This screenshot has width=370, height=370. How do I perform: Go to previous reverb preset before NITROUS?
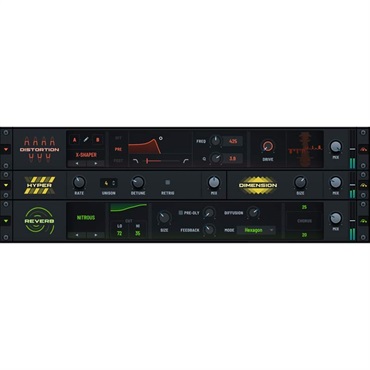(77, 235)
